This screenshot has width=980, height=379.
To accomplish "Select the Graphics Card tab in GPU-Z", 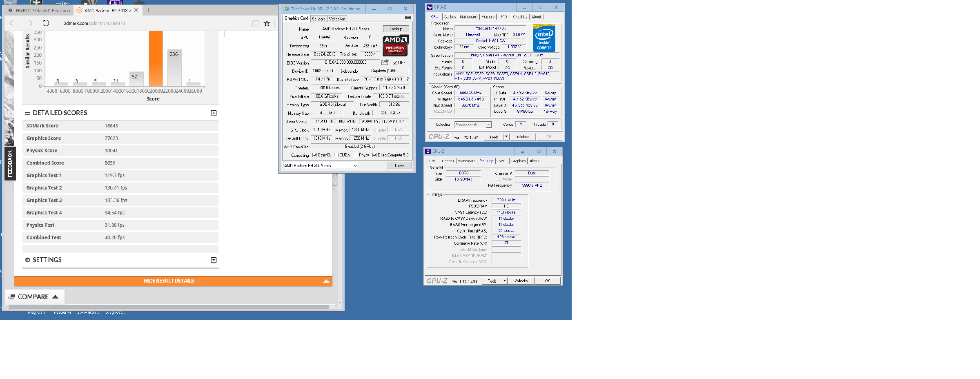I will (296, 18).
